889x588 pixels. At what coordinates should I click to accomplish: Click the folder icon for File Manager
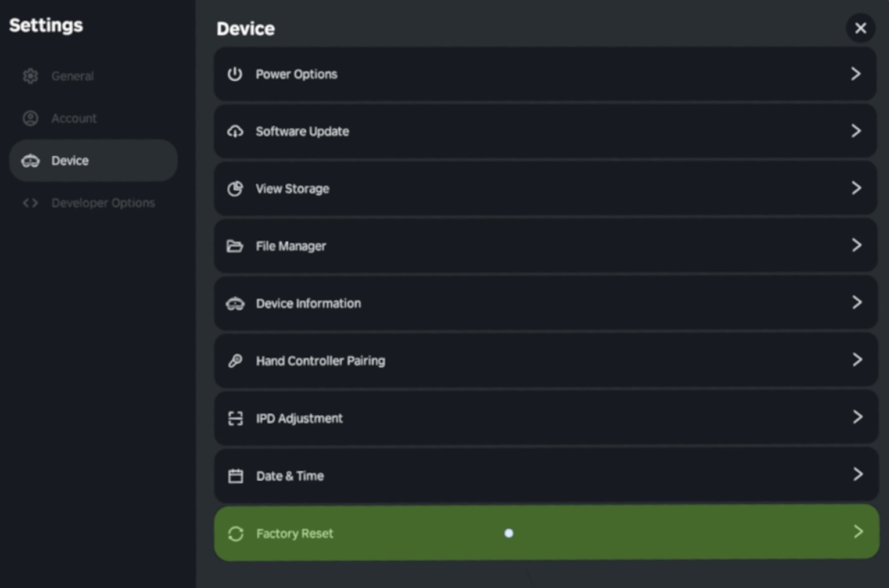point(235,246)
